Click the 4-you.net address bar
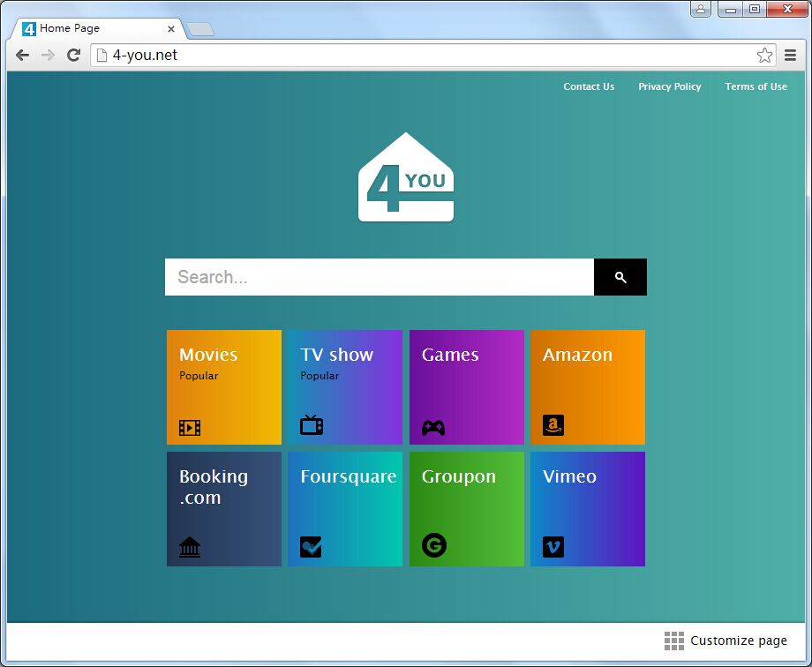Screen dimensions: 812x667 coord(433,55)
